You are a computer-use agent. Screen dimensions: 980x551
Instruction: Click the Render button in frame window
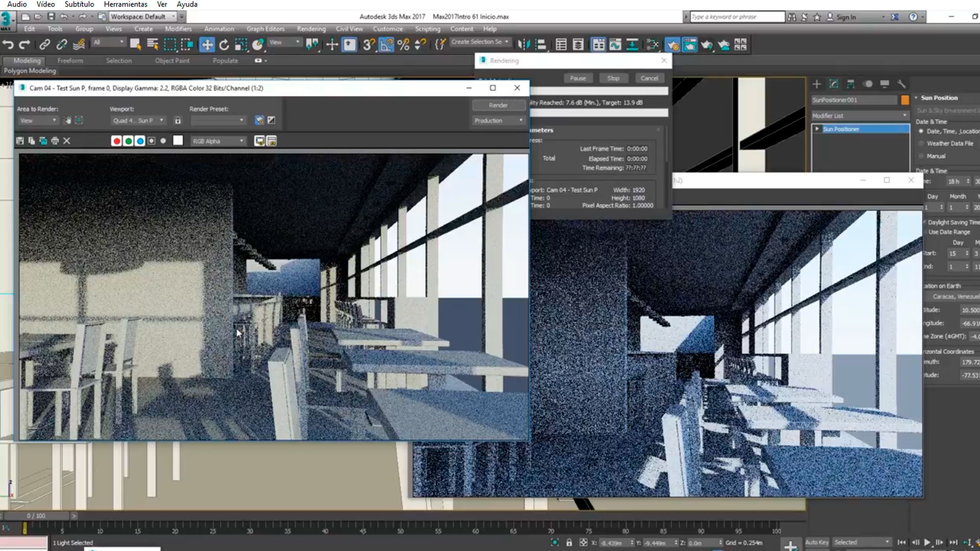tap(499, 105)
